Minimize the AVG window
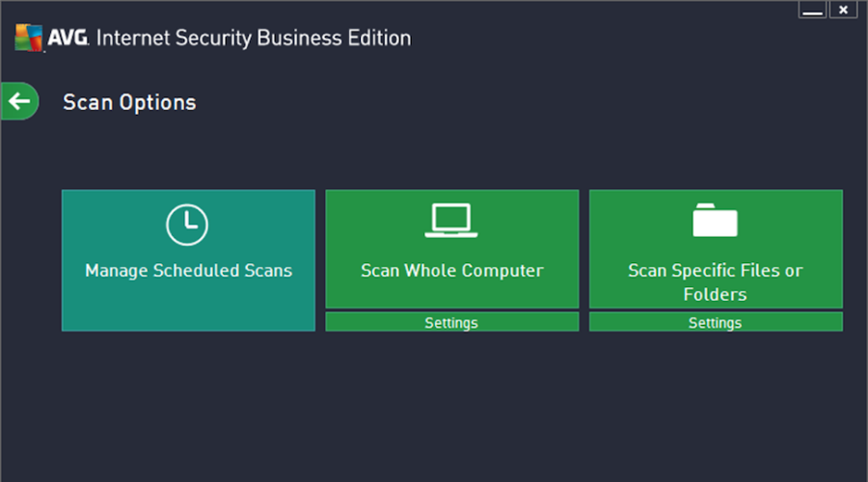Viewport: 868px width, 482px height. point(812,10)
